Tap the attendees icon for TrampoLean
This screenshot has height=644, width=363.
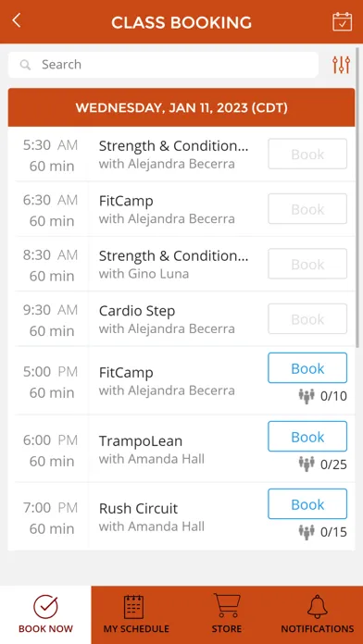[307, 464]
